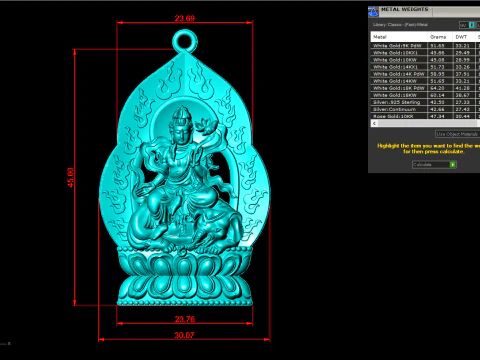The image size is (480, 360).
Task: Click the Metal Weights scale icon
Action: pos(373,12)
